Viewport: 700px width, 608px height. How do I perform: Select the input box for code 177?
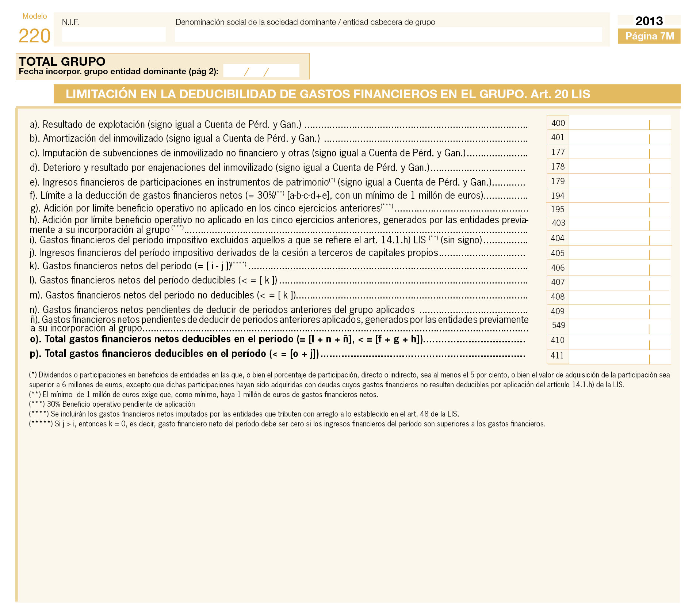[x=620, y=152]
